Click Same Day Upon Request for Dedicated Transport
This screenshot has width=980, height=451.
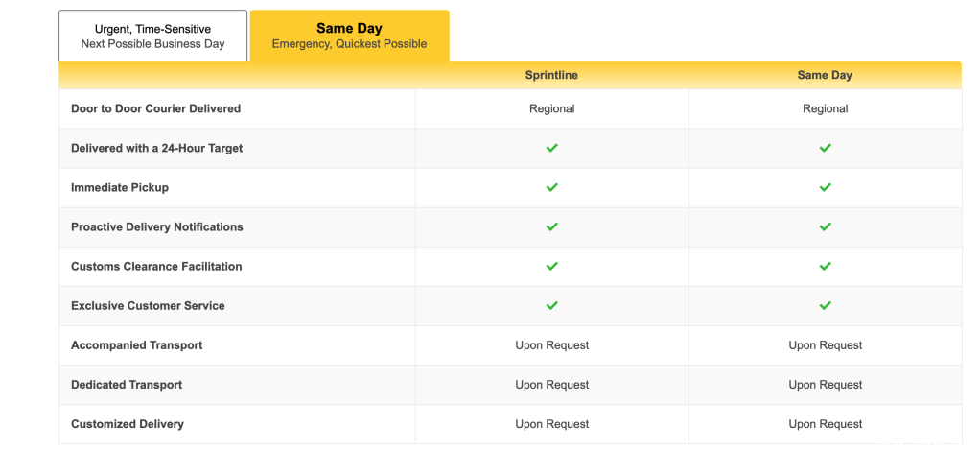coord(825,385)
